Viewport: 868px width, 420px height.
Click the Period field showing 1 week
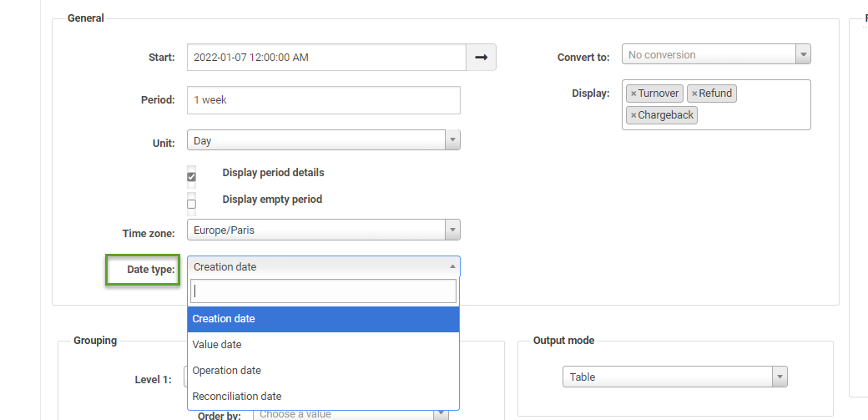[x=323, y=100]
